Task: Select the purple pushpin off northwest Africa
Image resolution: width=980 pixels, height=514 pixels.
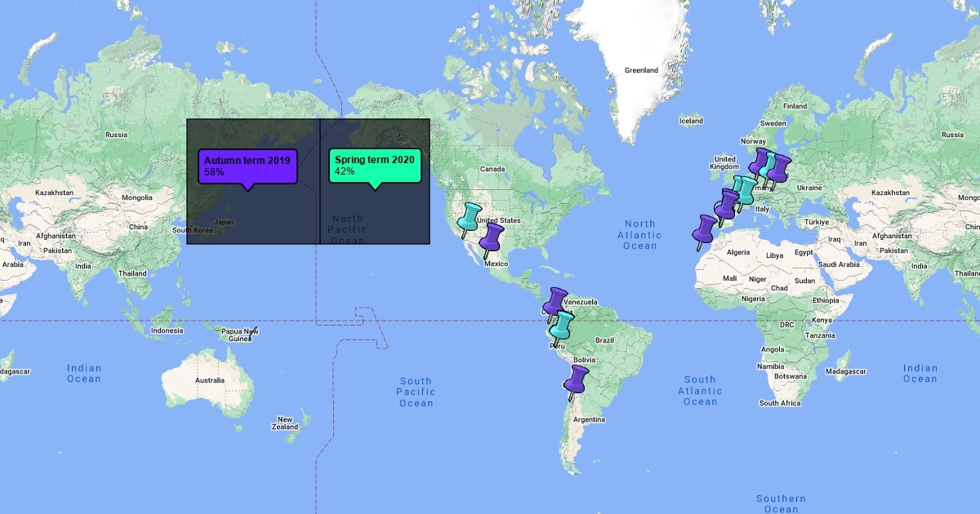Action: (x=704, y=229)
